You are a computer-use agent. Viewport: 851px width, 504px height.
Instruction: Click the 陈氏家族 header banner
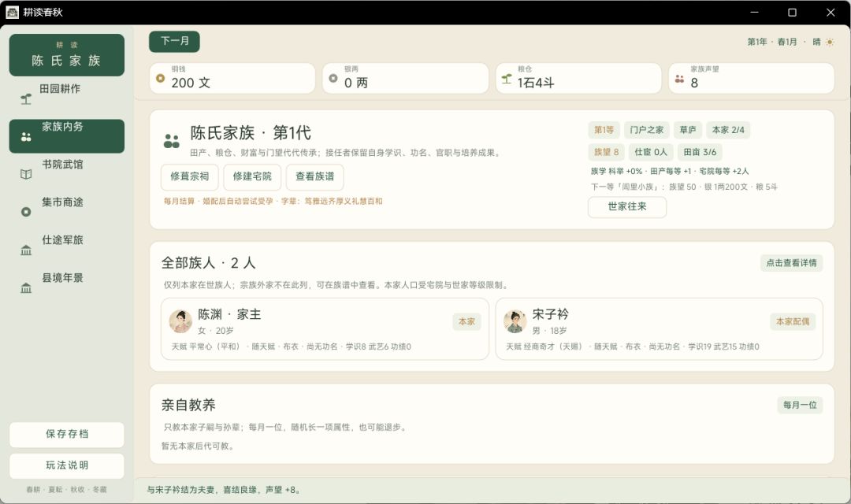click(x=67, y=55)
